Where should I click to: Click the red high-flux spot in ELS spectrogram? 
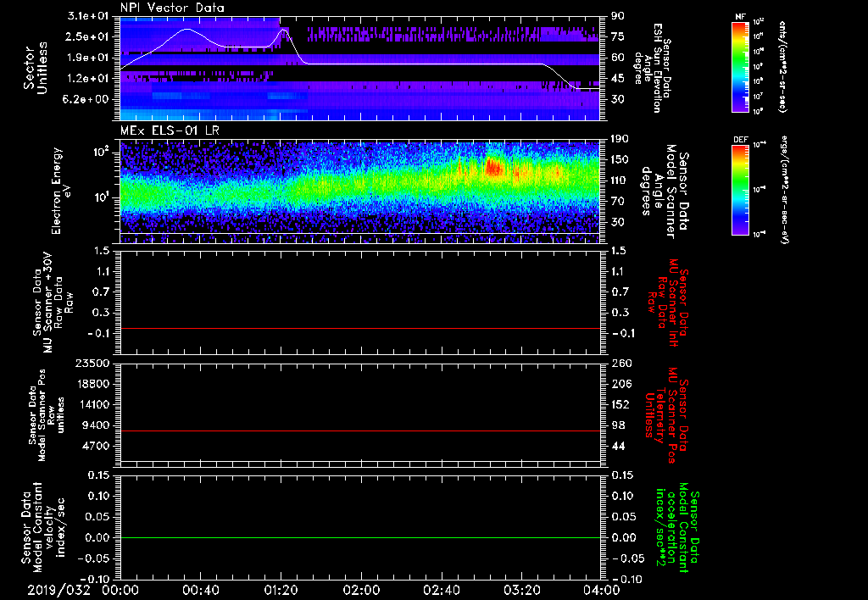(x=492, y=166)
